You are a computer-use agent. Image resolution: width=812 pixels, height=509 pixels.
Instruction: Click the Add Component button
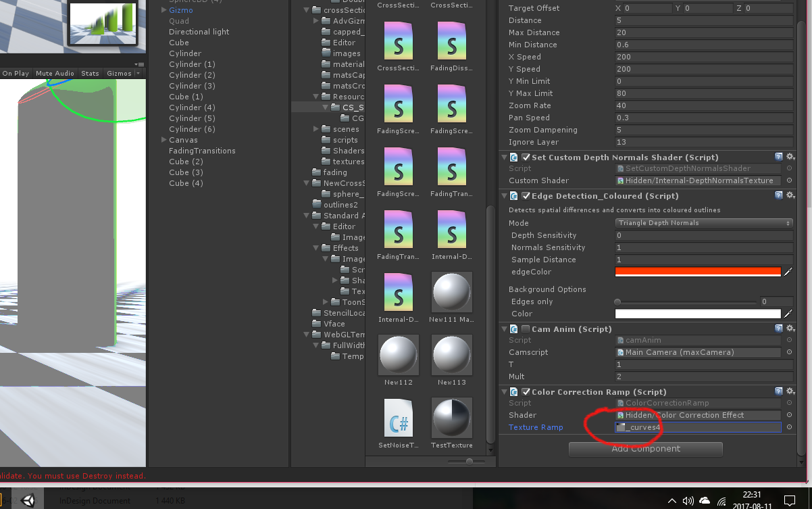pyautogui.click(x=645, y=449)
